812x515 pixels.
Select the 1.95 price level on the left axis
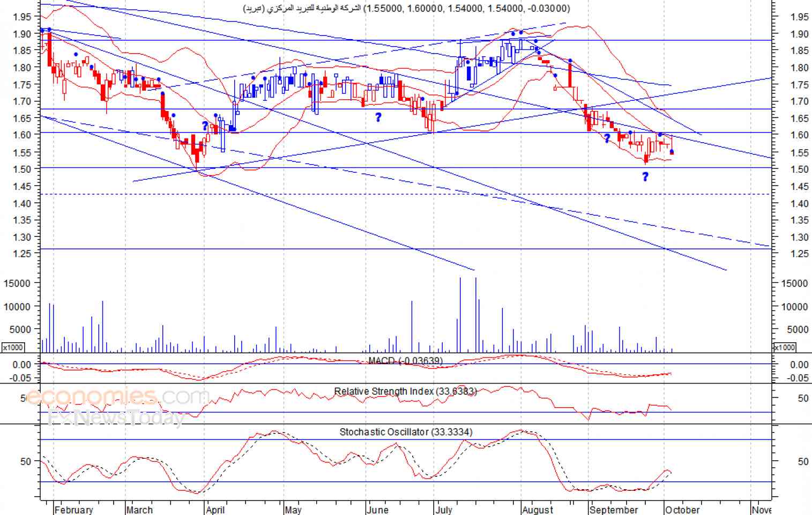coord(23,17)
